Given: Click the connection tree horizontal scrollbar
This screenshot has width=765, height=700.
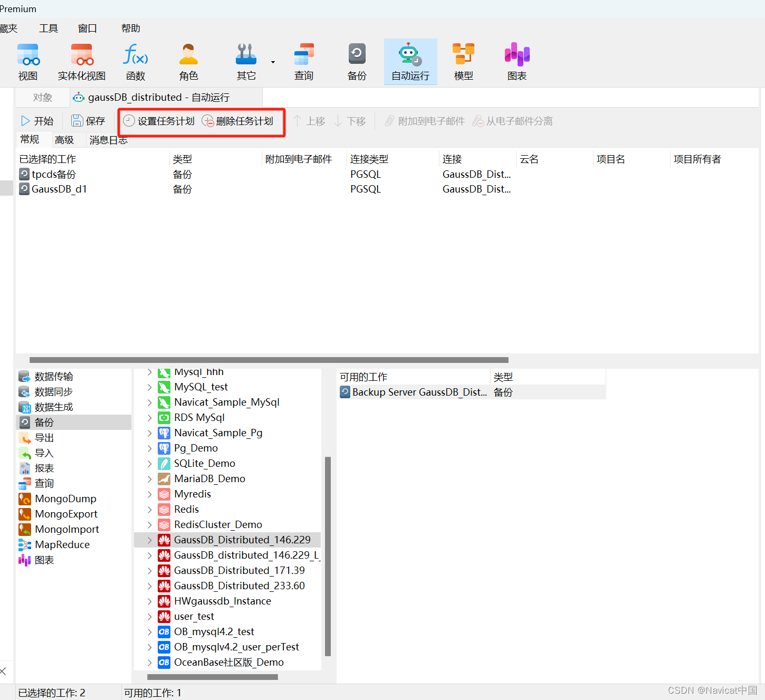Looking at the screenshot, I should point(213,677).
